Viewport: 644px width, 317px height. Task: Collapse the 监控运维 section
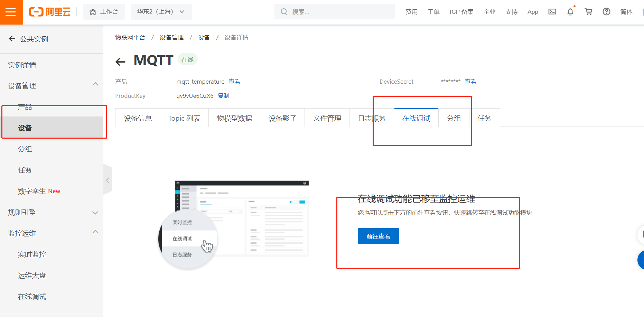coord(95,232)
